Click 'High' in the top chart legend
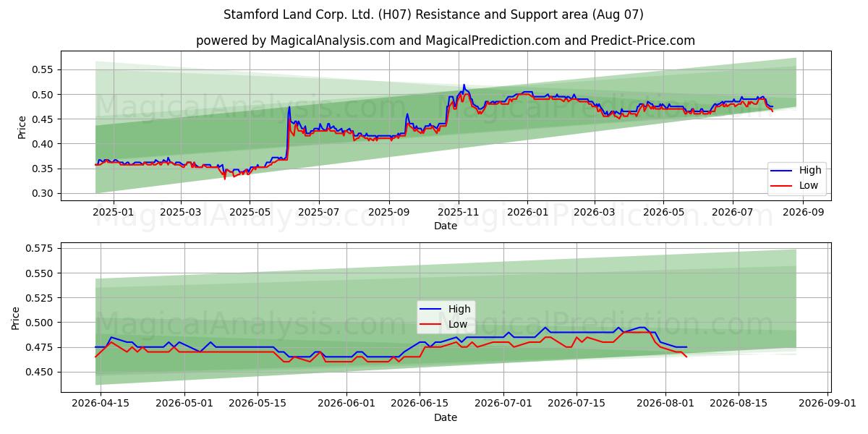This screenshot has width=868, height=434. (810, 170)
